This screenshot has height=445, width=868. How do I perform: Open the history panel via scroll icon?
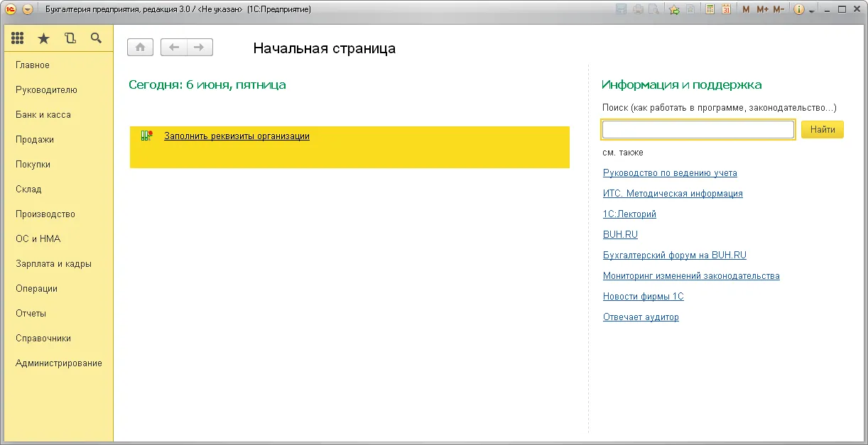70,38
